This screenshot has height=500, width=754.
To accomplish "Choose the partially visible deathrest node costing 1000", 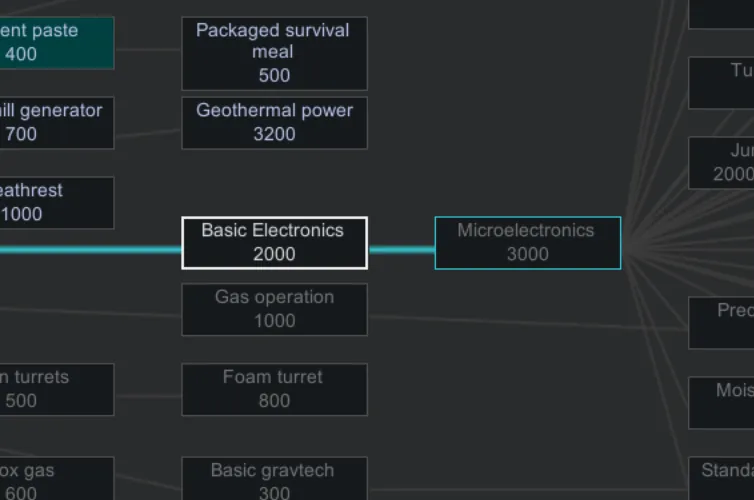I will (x=56, y=202).
